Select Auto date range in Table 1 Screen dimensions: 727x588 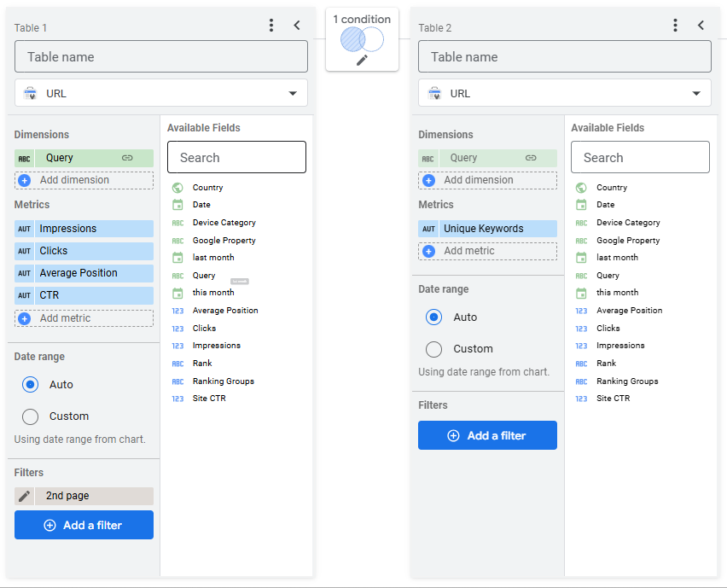coord(31,384)
